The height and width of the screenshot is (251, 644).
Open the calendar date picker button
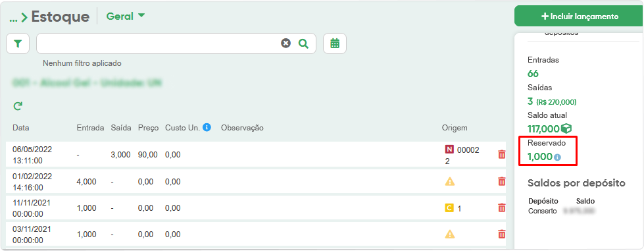click(x=335, y=43)
